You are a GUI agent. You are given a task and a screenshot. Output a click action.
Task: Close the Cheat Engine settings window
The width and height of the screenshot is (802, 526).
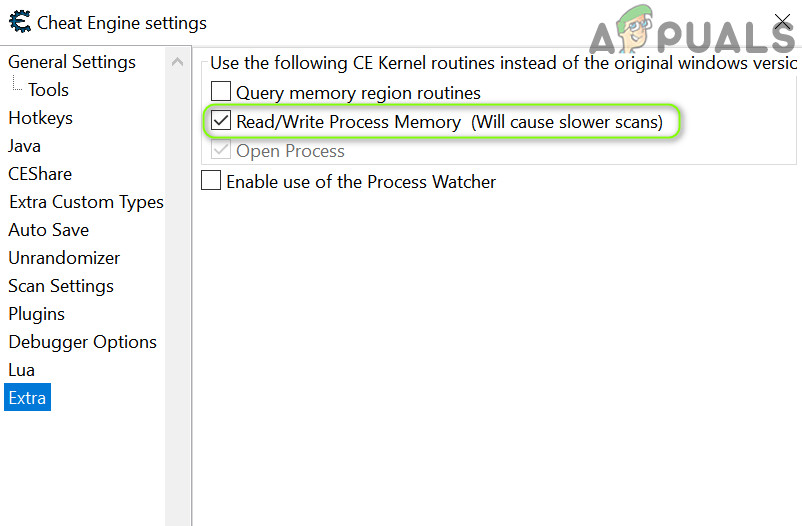coord(782,22)
